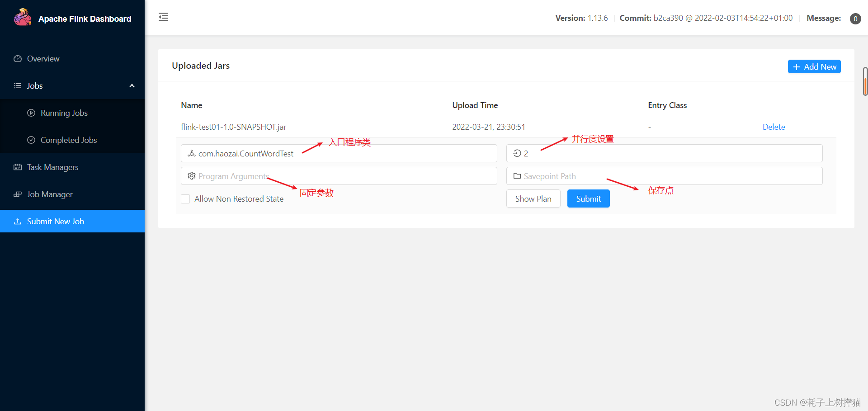Open the Message count badge
The height and width of the screenshot is (411, 868).
click(x=855, y=19)
